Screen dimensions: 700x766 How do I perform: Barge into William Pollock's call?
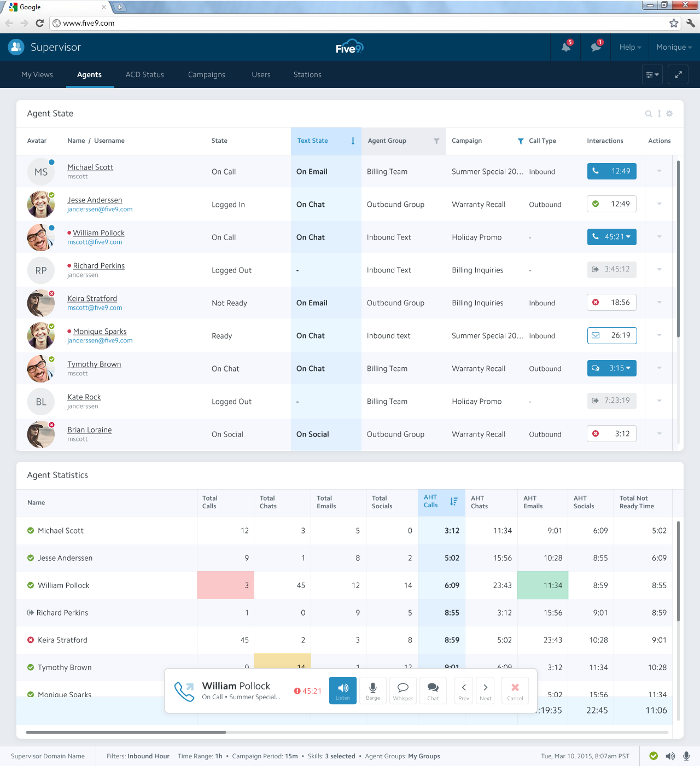(373, 690)
